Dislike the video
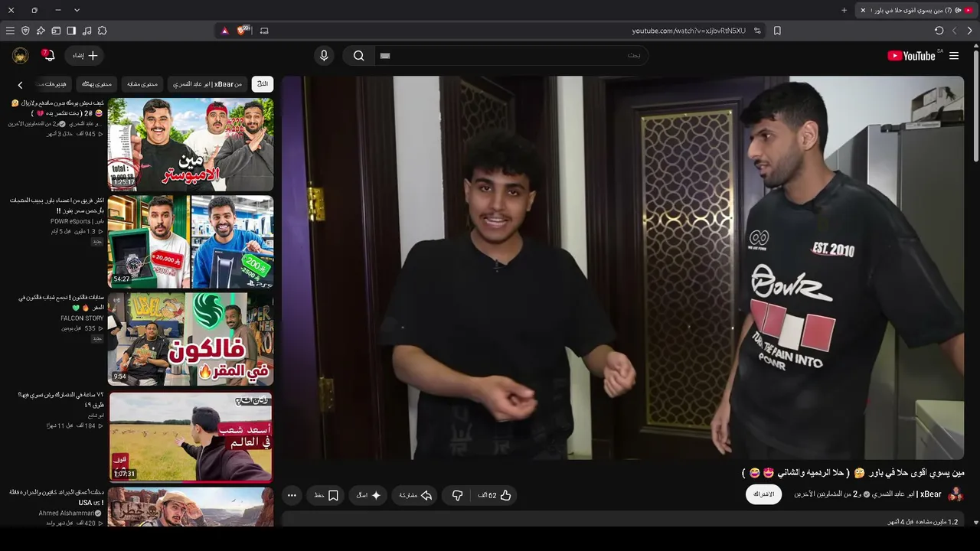This screenshot has width=980, height=551. (457, 495)
